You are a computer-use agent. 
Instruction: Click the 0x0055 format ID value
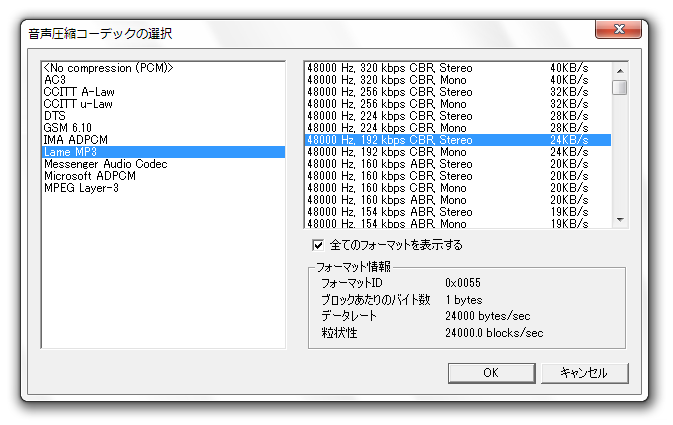(x=463, y=283)
